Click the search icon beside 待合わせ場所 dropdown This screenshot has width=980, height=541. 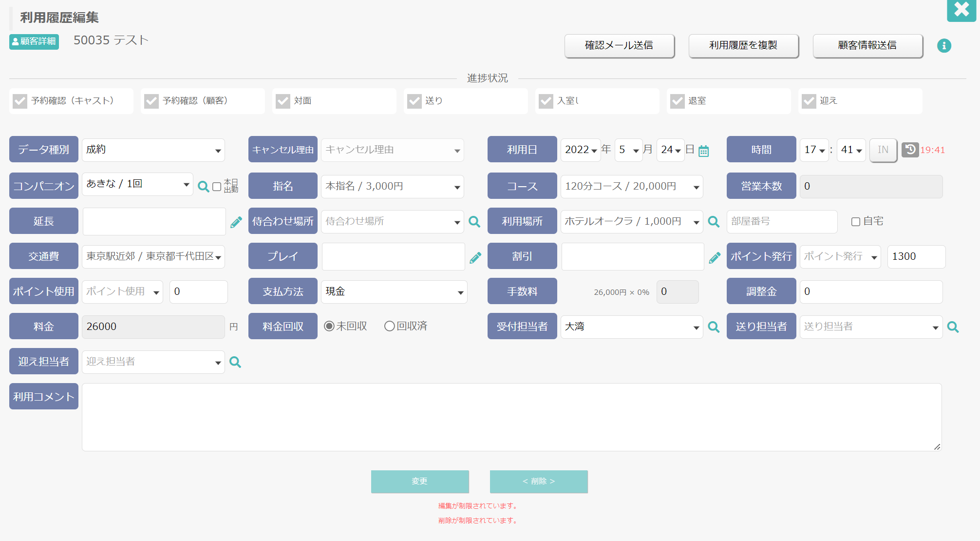click(474, 222)
